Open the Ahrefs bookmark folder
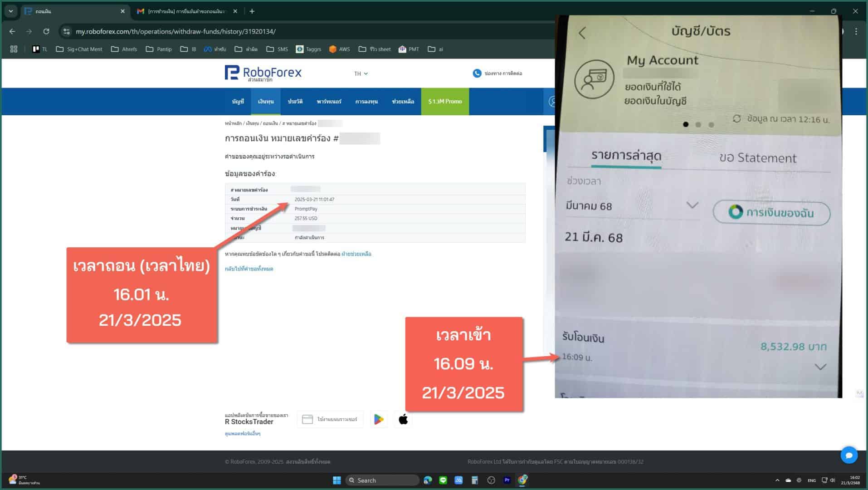Image resolution: width=868 pixels, height=490 pixels. [124, 49]
